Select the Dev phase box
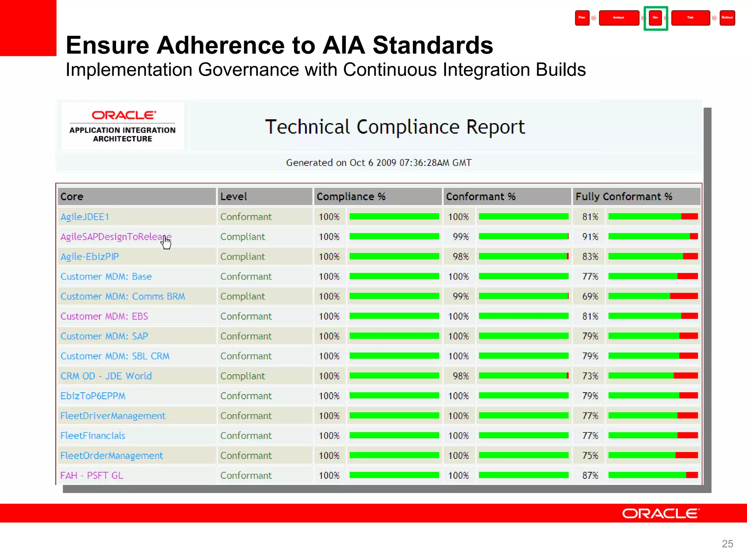The width and height of the screenshot is (747, 560). pyautogui.click(x=655, y=18)
